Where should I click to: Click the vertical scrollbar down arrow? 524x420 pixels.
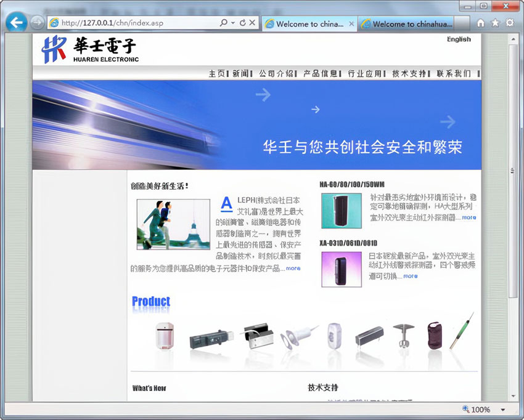click(512, 396)
